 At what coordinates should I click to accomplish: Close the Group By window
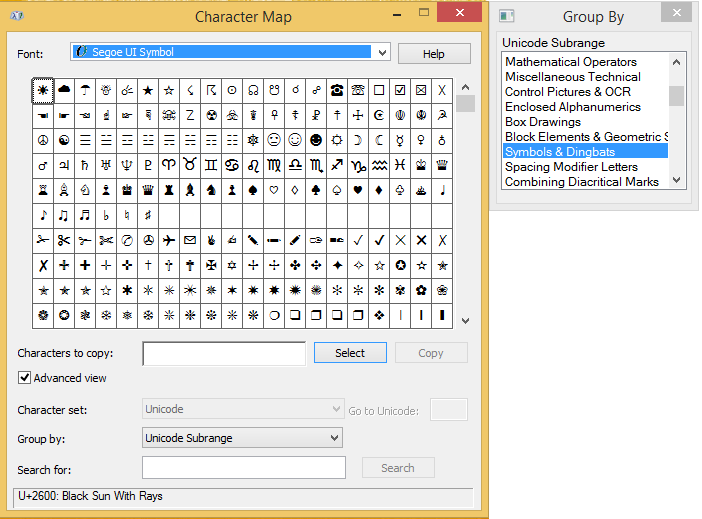pyautogui.click(x=676, y=13)
